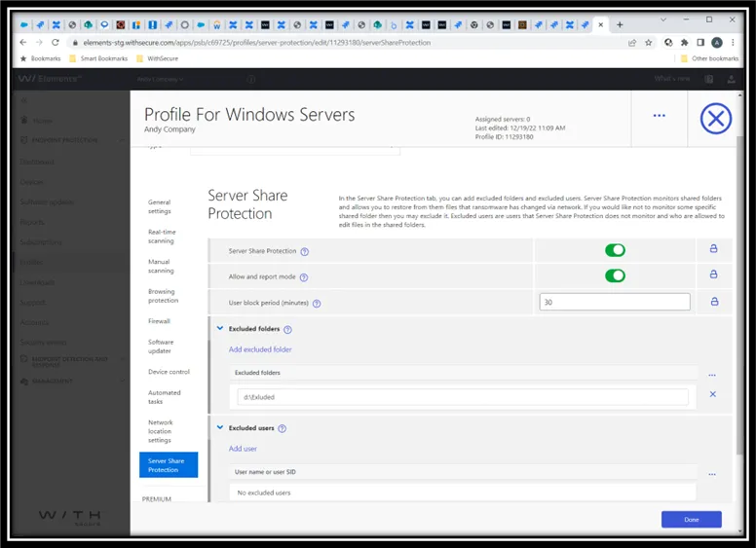Open profile header three-dots menu
Screen dimensions: 756x548
coord(660,116)
